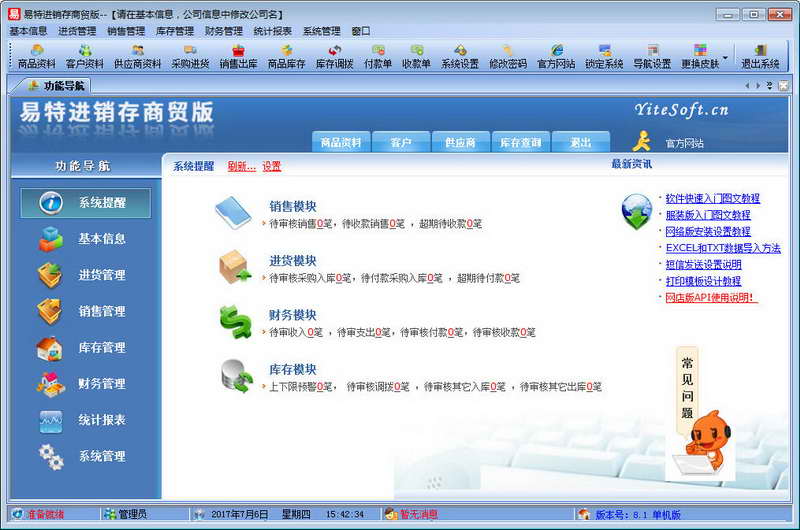Open 收款单 toolbar icon
The height and width of the screenshot is (530, 800).
pyautogui.click(x=416, y=57)
